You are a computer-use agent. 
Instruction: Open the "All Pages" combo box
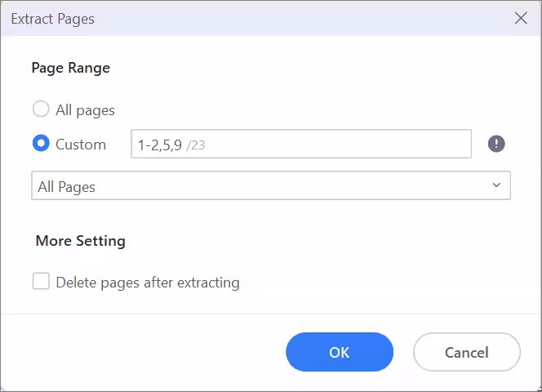(x=270, y=186)
